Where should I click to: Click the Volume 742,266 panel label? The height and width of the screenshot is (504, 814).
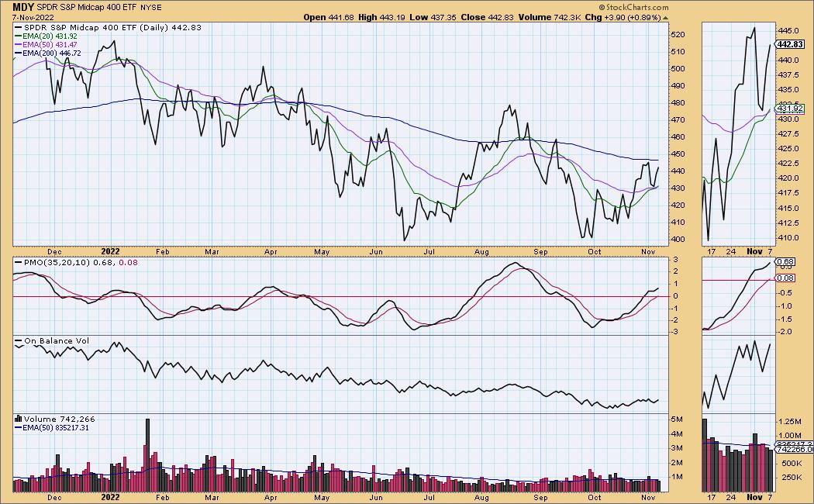pyautogui.click(x=59, y=419)
